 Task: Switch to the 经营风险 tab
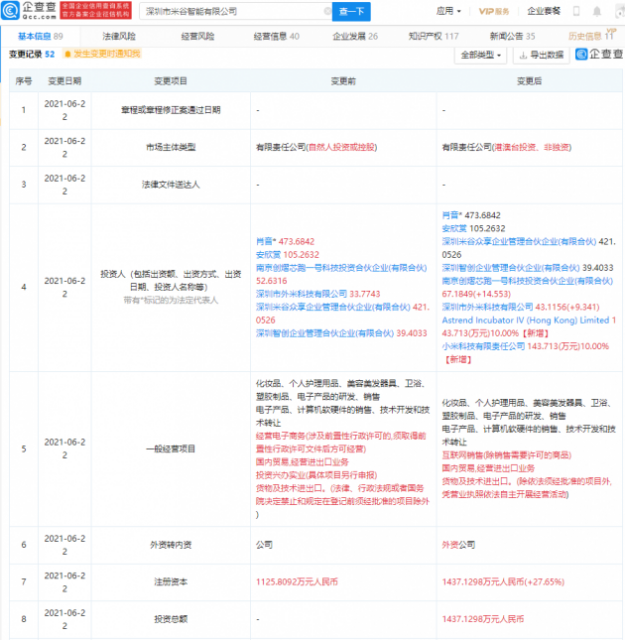click(x=198, y=36)
